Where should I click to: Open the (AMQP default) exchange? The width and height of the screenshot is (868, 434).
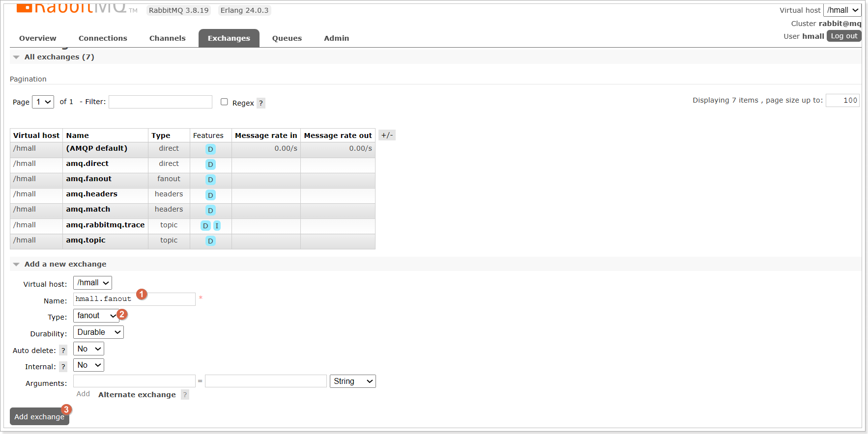(97, 148)
